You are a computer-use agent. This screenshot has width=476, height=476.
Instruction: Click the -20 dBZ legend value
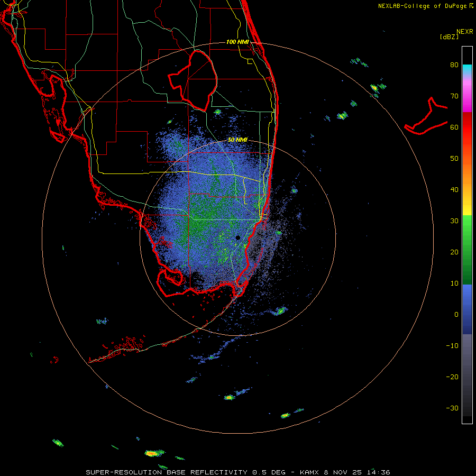(x=452, y=377)
